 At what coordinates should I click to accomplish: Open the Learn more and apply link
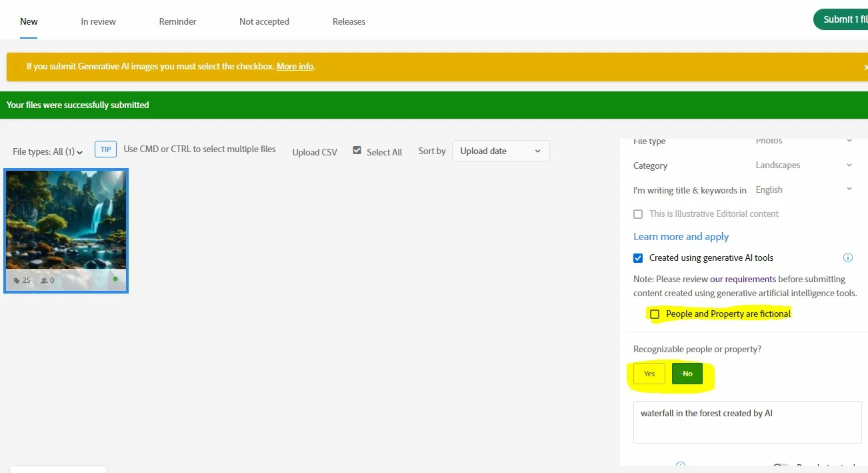[x=681, y=237]
